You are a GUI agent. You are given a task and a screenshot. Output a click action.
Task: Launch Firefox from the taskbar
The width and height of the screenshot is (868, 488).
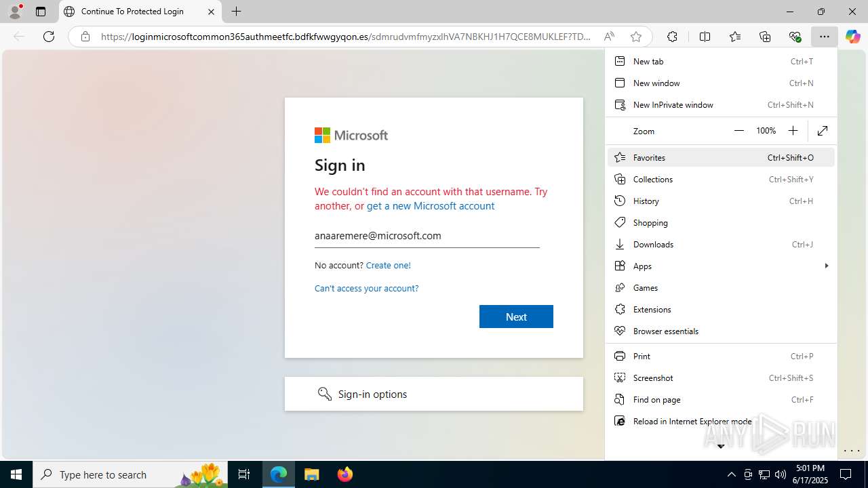click(x=345, y=474)
